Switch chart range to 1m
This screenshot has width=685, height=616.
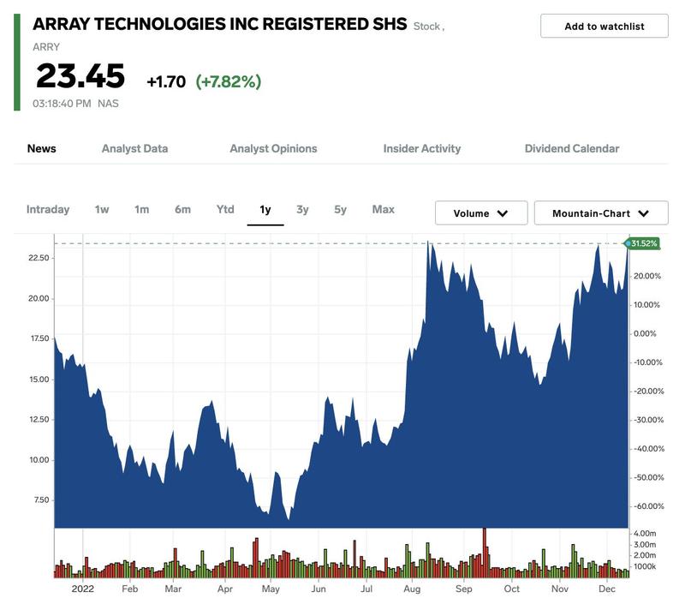(141, 209)
